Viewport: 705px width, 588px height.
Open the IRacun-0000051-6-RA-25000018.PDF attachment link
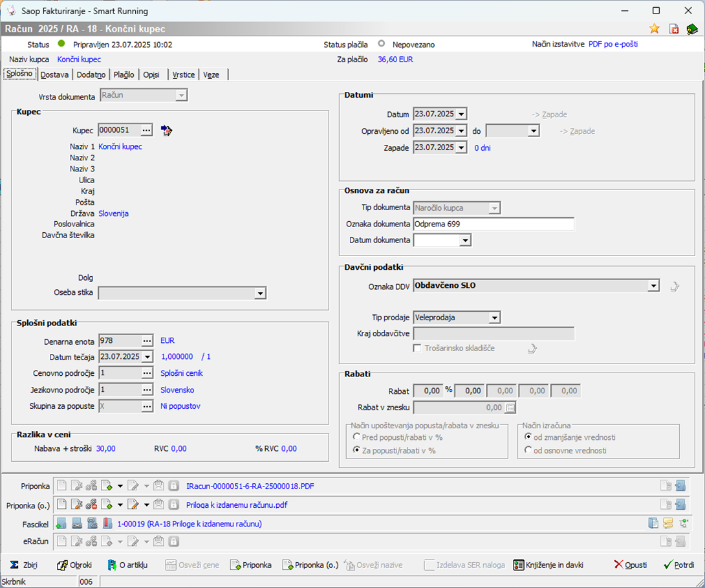(x=250, y=486)
